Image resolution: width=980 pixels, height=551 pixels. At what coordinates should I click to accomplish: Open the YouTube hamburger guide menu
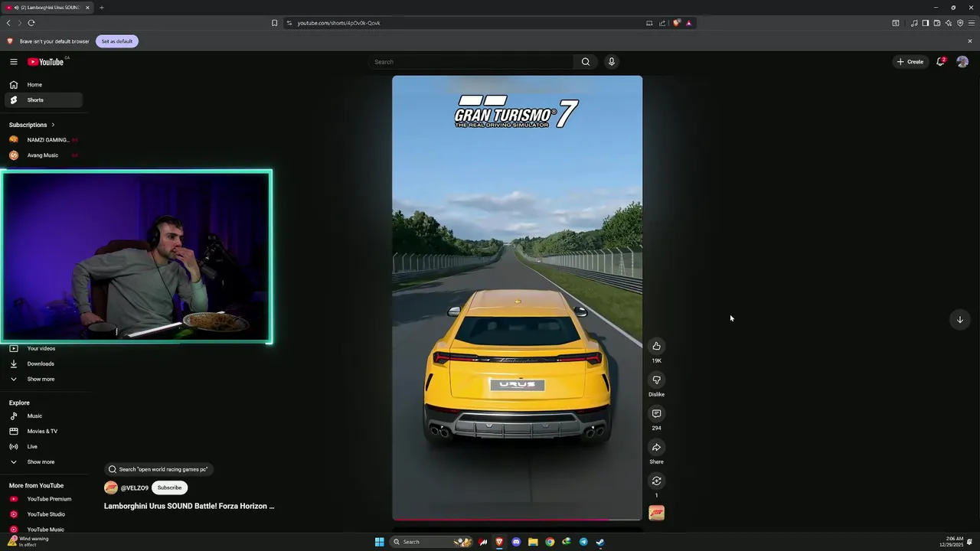tap(13, 62)
